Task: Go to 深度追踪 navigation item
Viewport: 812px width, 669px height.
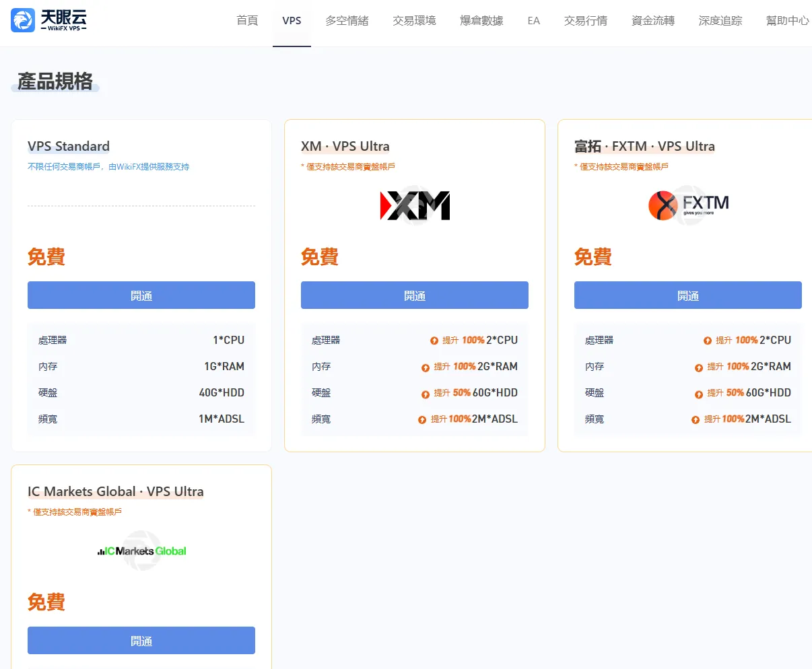Action: 720,21
